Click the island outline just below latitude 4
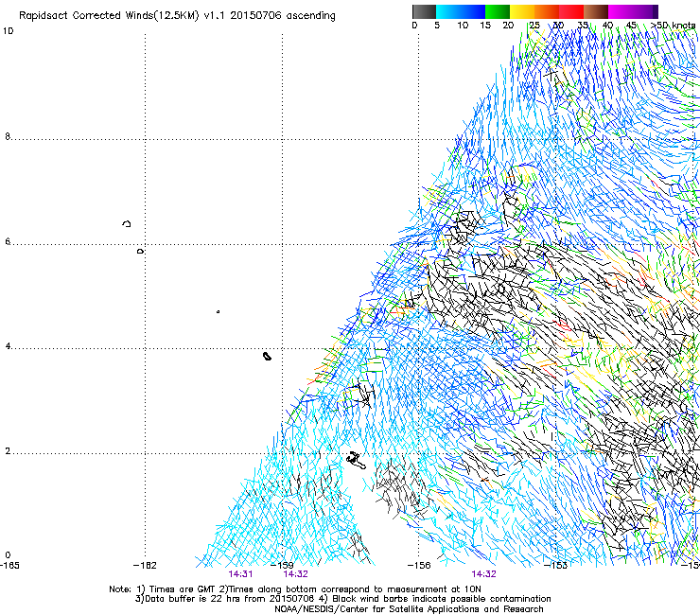 (x=267, y=356)
